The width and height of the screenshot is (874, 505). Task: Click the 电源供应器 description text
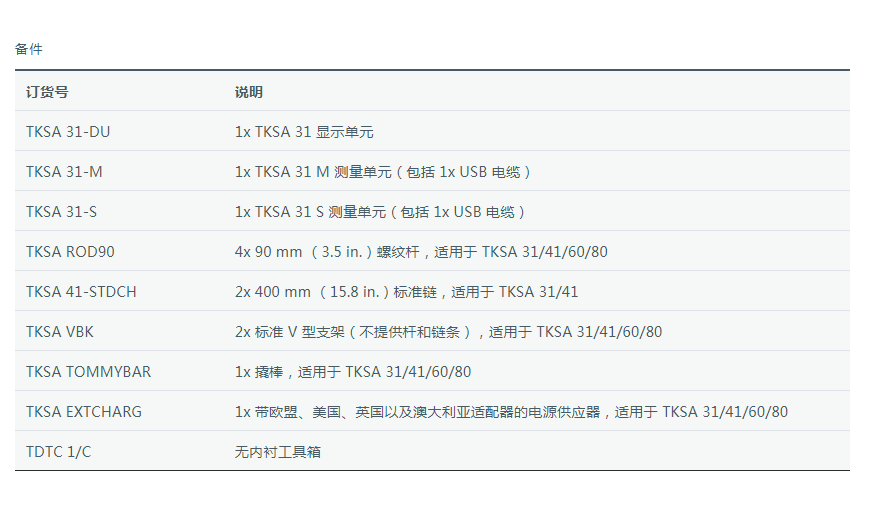point(511,412)
